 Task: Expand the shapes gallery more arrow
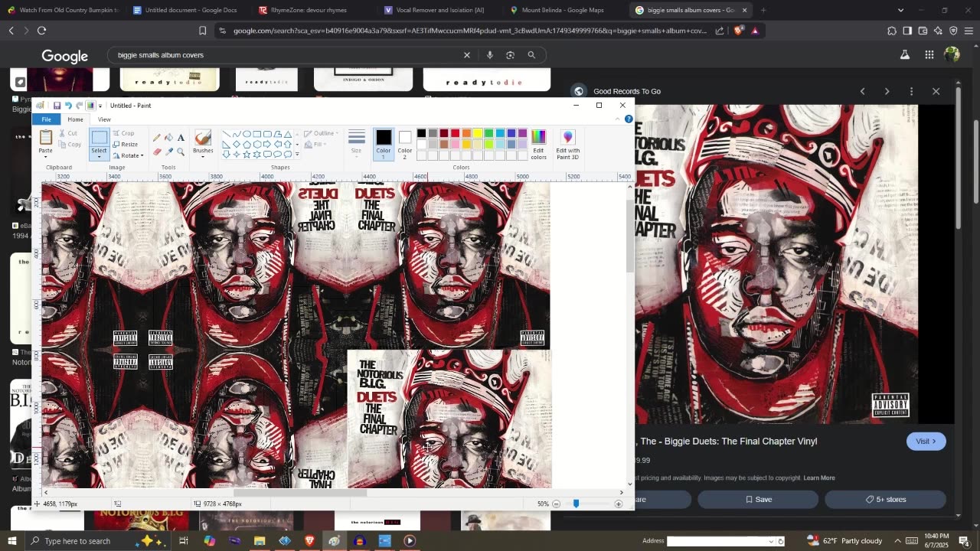tap(297, 155)
